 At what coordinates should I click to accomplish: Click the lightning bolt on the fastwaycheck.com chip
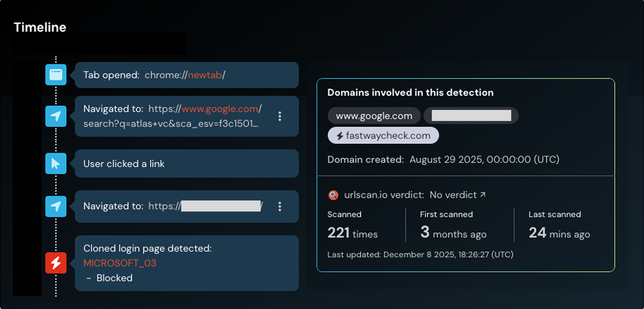point(340,135)
